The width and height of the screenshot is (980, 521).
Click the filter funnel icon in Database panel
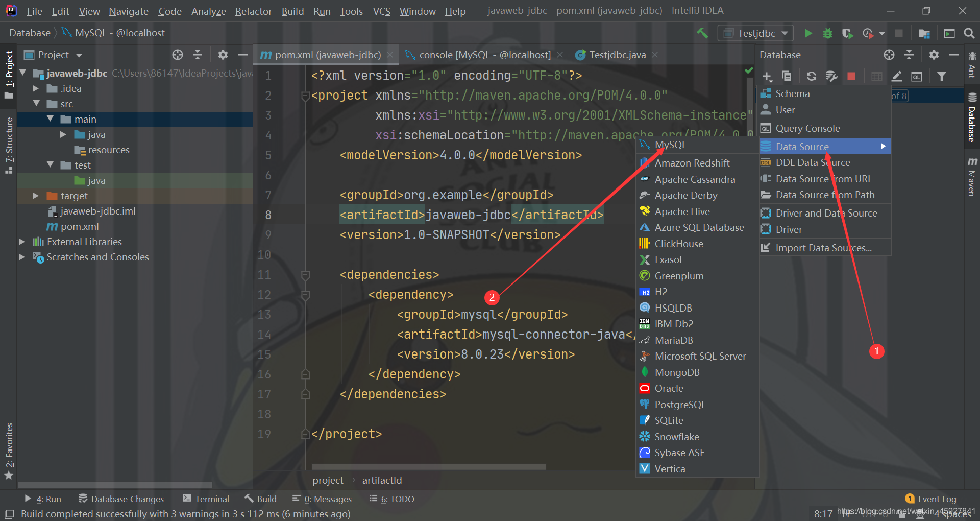(x=942, y=76)
